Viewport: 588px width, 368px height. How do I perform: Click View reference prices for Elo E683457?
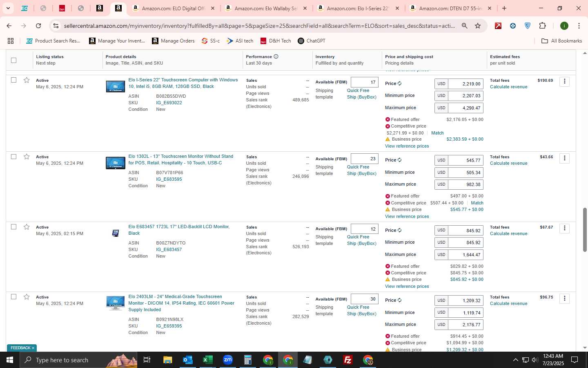[407, 286]
